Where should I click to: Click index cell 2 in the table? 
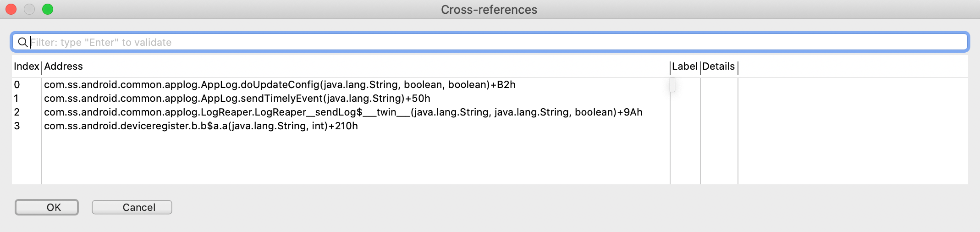[x=17, y=112]
